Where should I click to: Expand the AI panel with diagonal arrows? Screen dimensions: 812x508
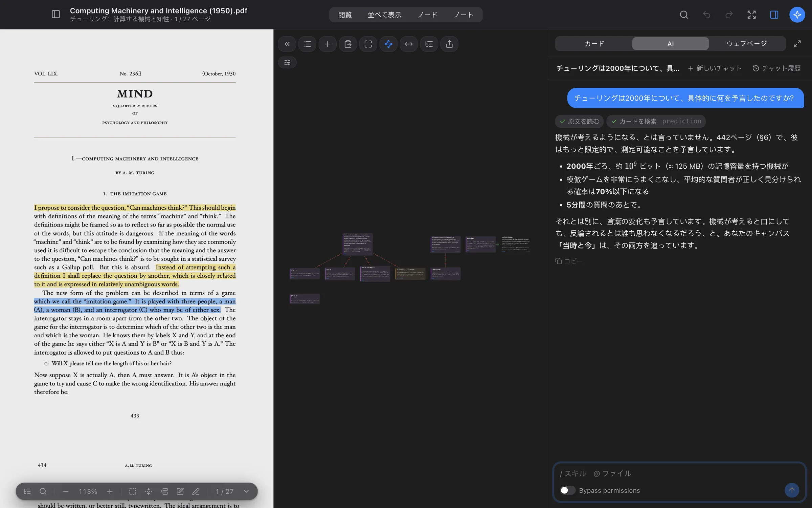pos(797,44)
